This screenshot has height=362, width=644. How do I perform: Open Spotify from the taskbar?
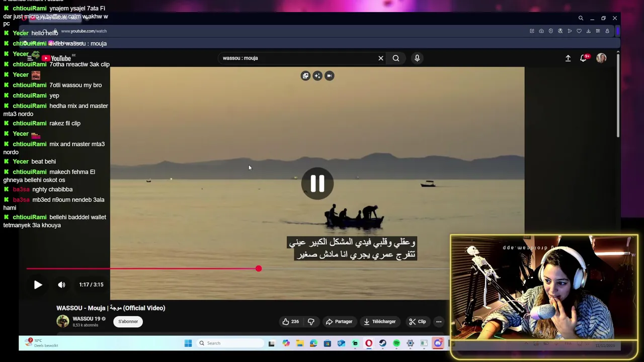point(396,343)
